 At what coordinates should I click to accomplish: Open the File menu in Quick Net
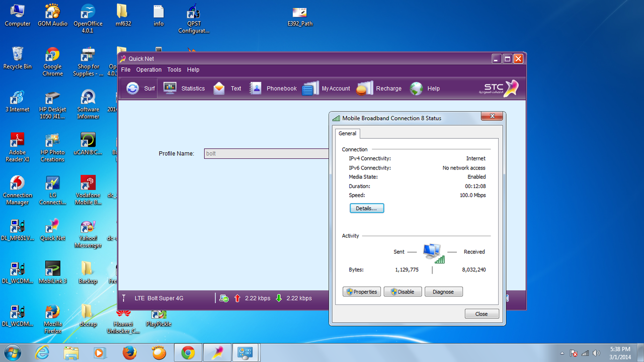point(126,70)
